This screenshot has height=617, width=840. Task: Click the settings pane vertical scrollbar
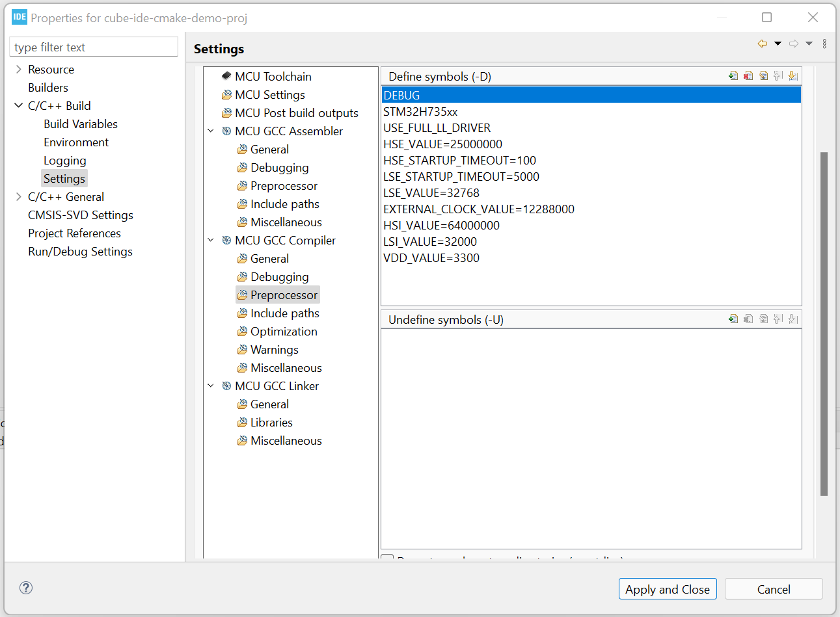click(824, 324)
